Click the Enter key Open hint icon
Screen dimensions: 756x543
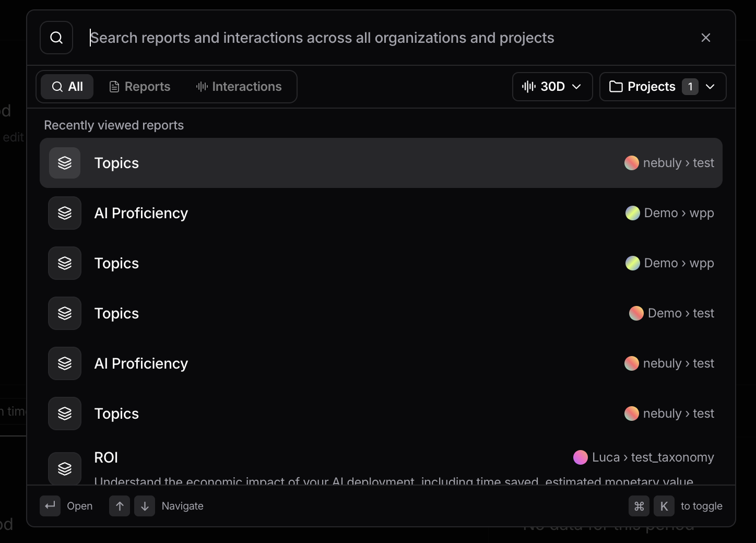pos(50,506)
